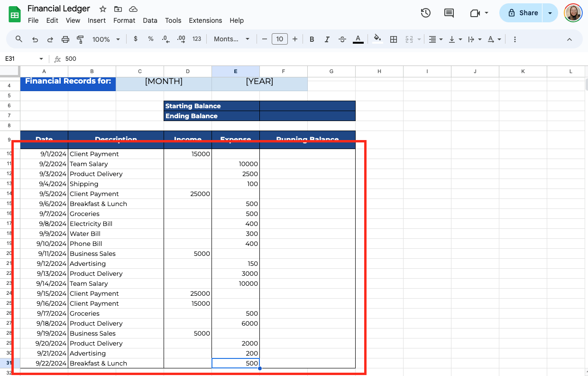Expand the horizontal align options
Screen dimensions: 588x376
435,39
